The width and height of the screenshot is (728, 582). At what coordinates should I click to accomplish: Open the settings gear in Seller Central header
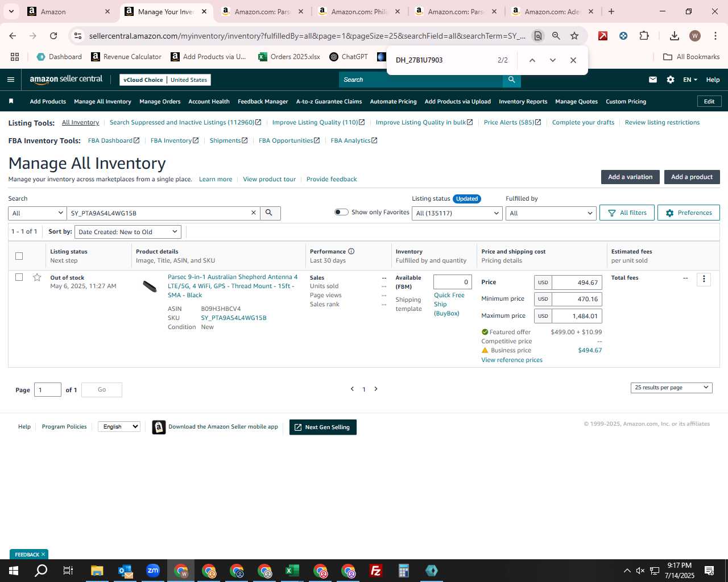pyautogui.click(x=671, y=80)
